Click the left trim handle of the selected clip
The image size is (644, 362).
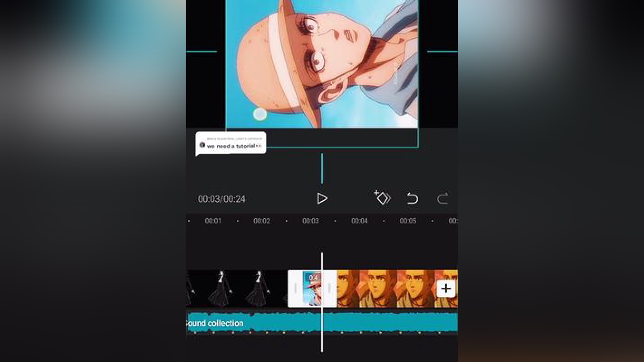coord(295,288)
